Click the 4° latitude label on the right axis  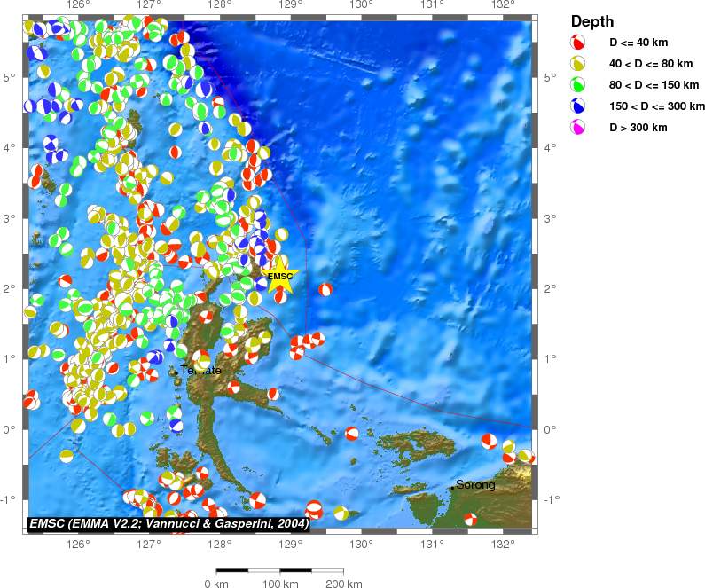click(550, 147)
